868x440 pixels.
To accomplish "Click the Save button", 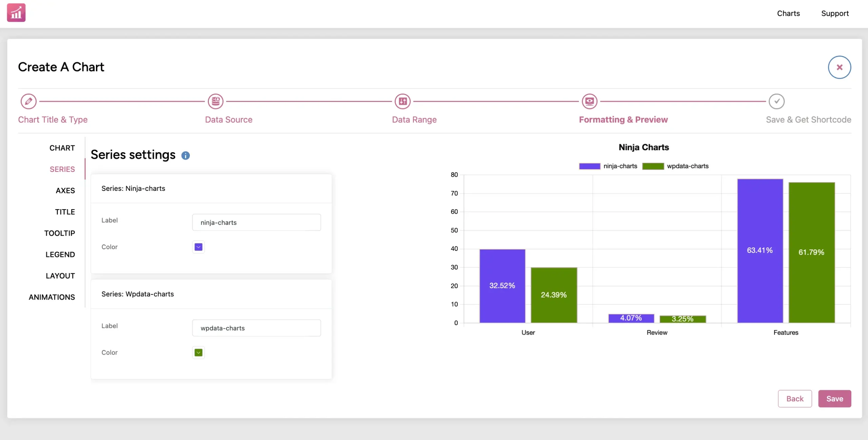I will 835,399.
